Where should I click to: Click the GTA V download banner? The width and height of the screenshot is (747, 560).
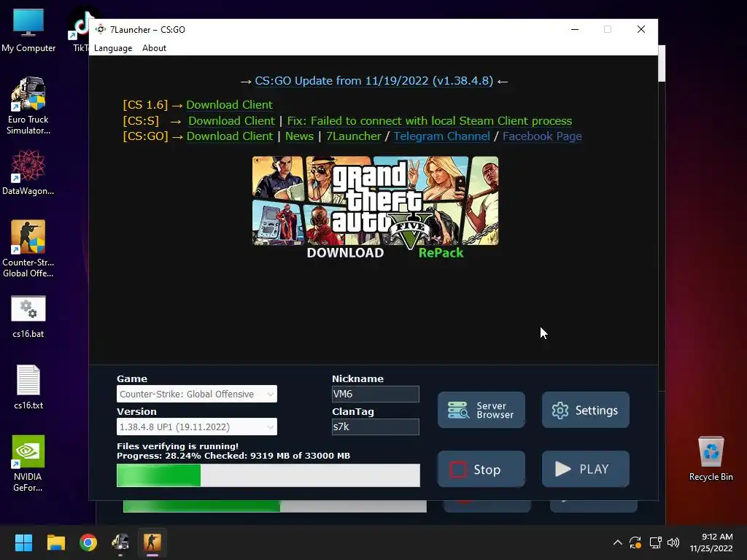376,208
